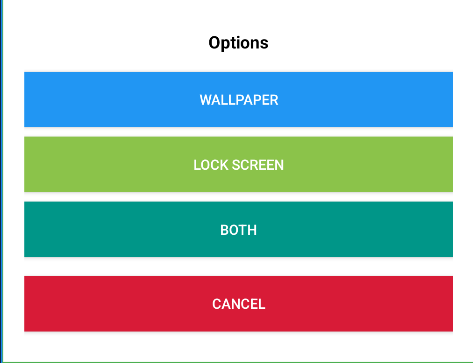Apply to both wallpaper and lock screen
The image size is (473, 363).
pos(238,229)
